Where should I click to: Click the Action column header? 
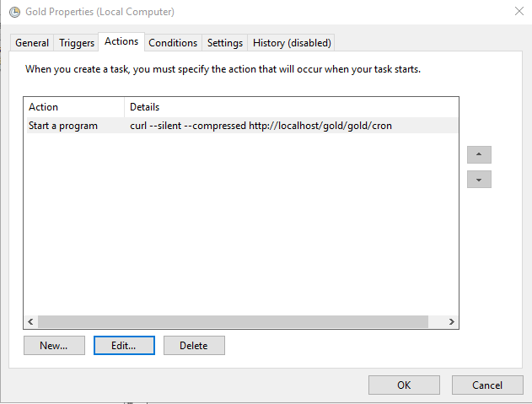(74, 107)
